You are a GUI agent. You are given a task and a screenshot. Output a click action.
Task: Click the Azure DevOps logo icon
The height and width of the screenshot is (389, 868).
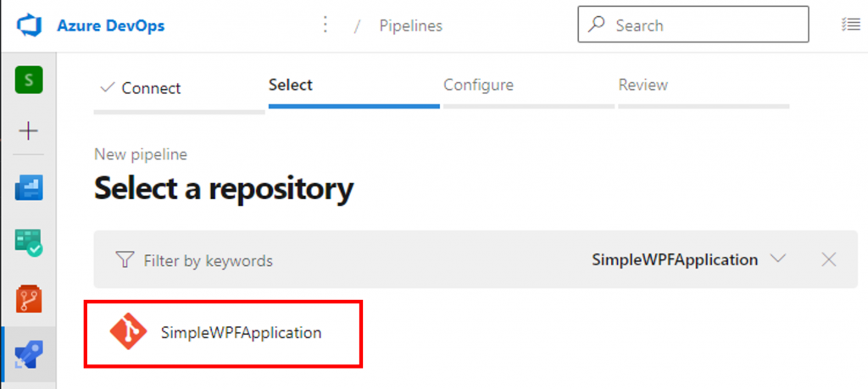click(x=30, y=25)
